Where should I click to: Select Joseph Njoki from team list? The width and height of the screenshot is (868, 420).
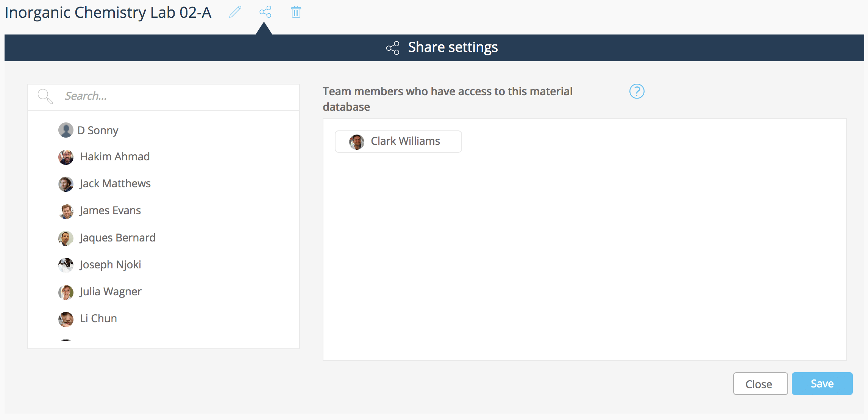click(111, 264)
